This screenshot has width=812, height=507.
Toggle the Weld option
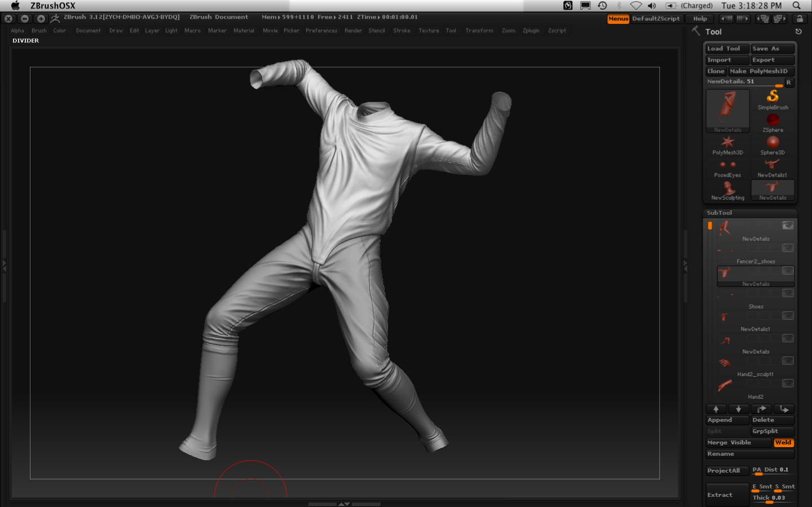(783, 443)
